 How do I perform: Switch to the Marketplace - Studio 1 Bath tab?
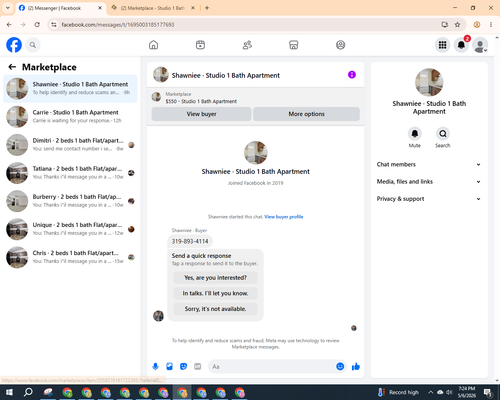[152, 8]
